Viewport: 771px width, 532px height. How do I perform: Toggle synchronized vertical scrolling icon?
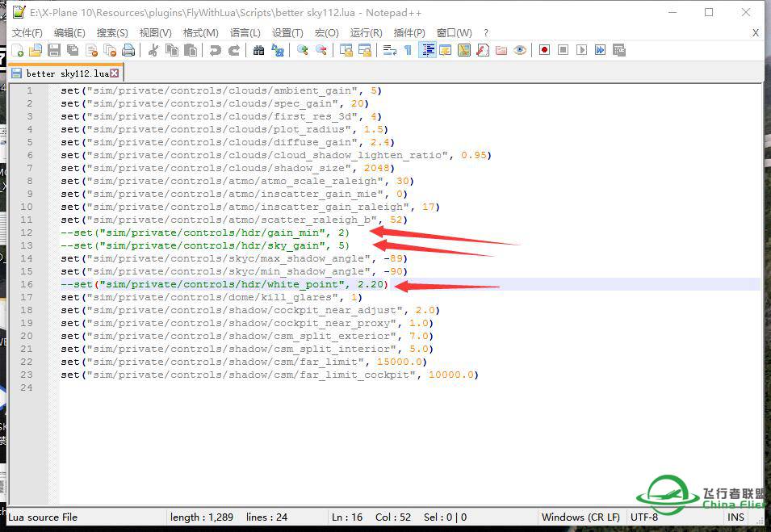(x=346, y=50)
